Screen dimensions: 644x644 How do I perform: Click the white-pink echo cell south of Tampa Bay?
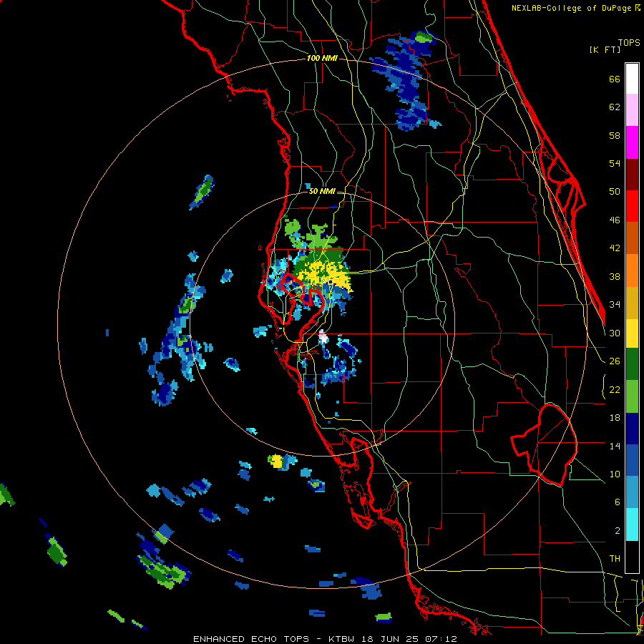pyautogui.click(x=323, y=336)
